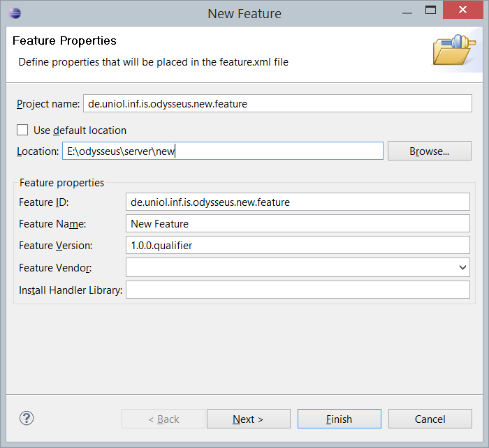Image resolution: width=489 pixels, height=448 pixels.
Task: Click inside the Feature Vendor combo box
Action: 291,267
